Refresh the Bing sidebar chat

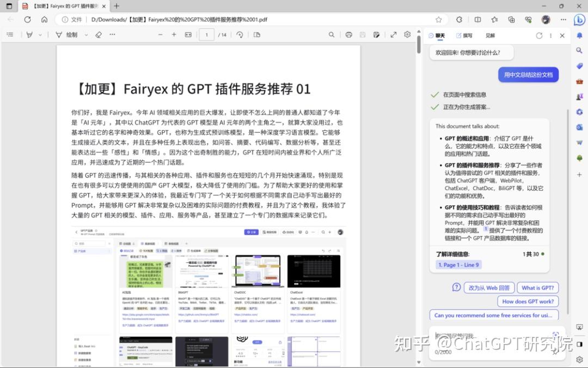click(539, 35)
